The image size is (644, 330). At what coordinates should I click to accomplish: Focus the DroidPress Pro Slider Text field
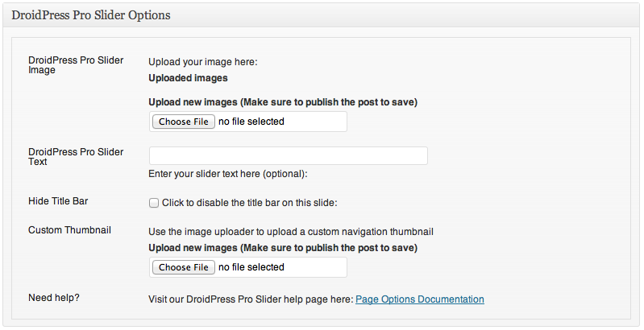[289, 156]
